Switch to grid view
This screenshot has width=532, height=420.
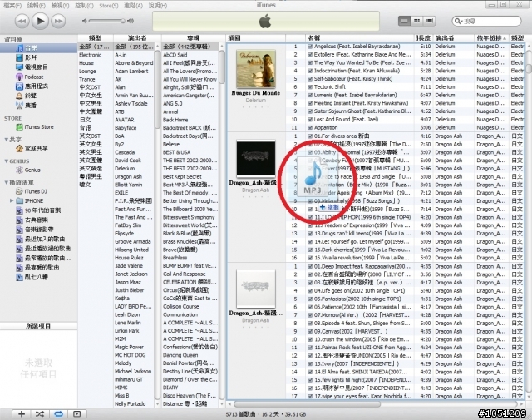pyautogui.click(x=416, y=21)
